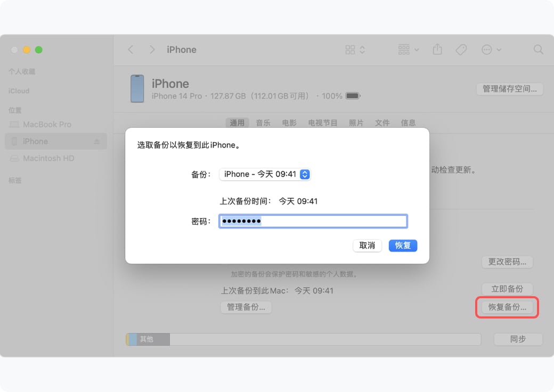
Task: Click the 管理储存空间... button
Action: point(509,89)
